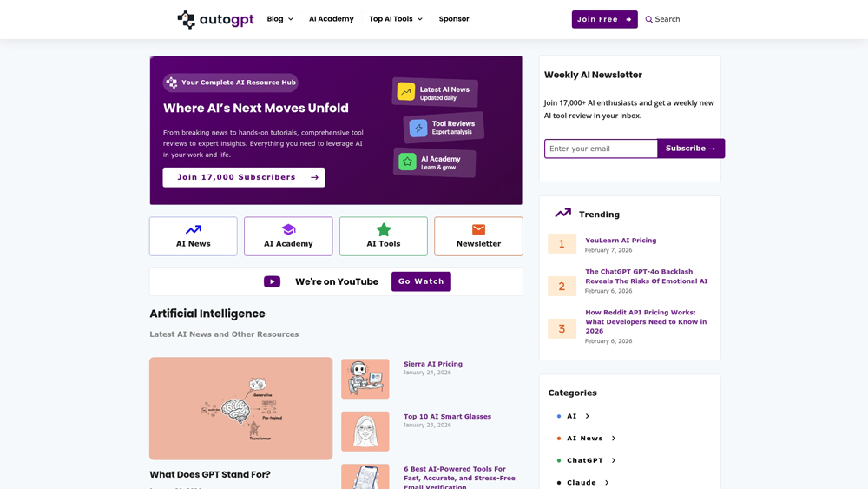Select the AI News tile
Screen dimensions: 868x489
coord(194,236)
